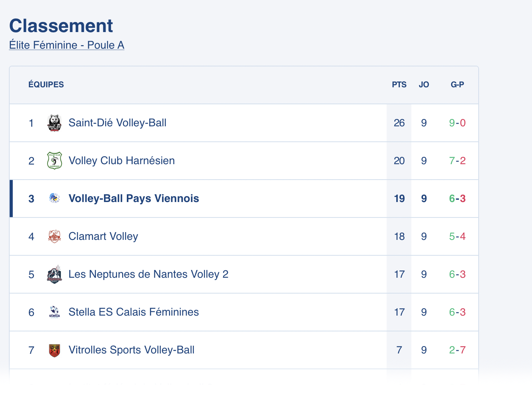The height and width of the screenshot is (394, 532).
Task: Click the PTS column header
Action: pos(399,85)
